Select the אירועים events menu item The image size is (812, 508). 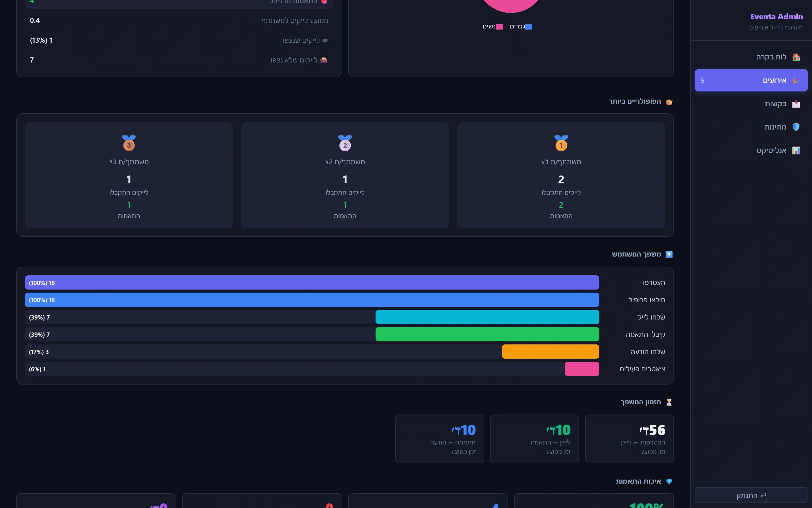coord(751,80)
